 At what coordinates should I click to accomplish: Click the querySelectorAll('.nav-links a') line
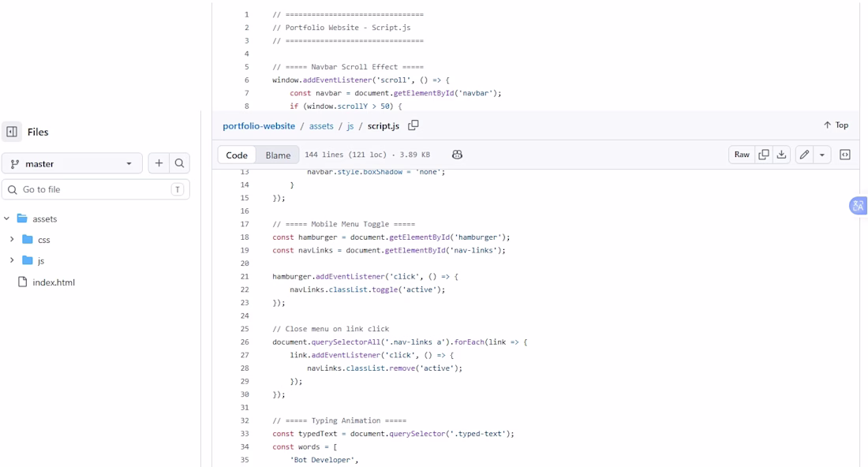(400, 342)
